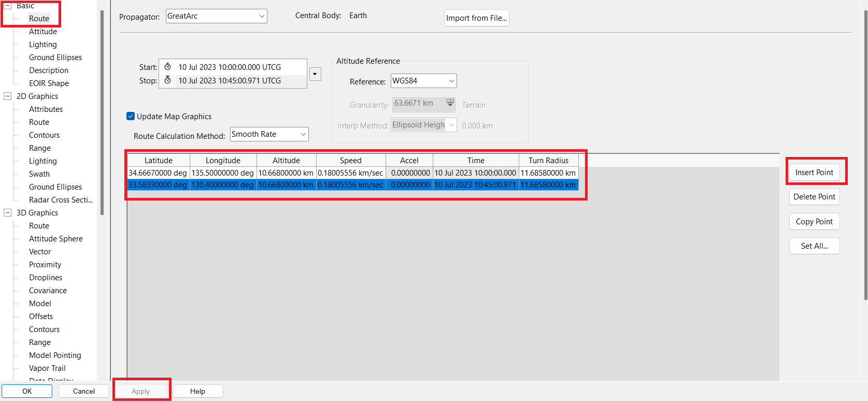Select EOIR Shape in the tree
The width and height of the screenshot is (868, 402).
(49, 83)
